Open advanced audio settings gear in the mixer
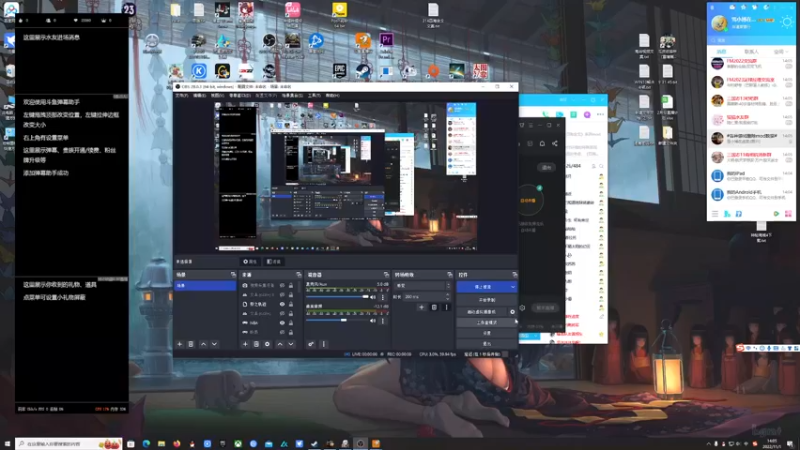This screenshot has height=450, width=800. click(x=311, y=344)
